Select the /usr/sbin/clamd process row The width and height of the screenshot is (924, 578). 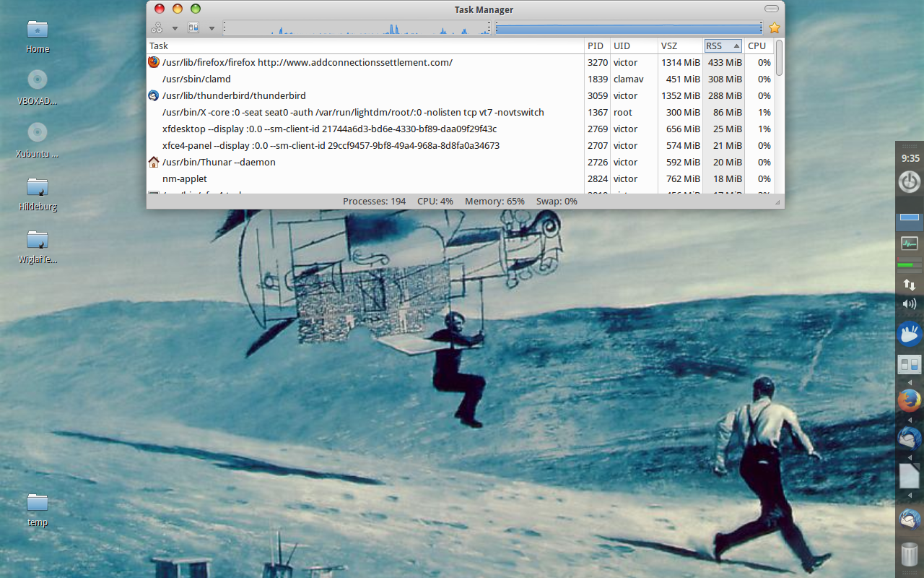(x=460, y=79)
